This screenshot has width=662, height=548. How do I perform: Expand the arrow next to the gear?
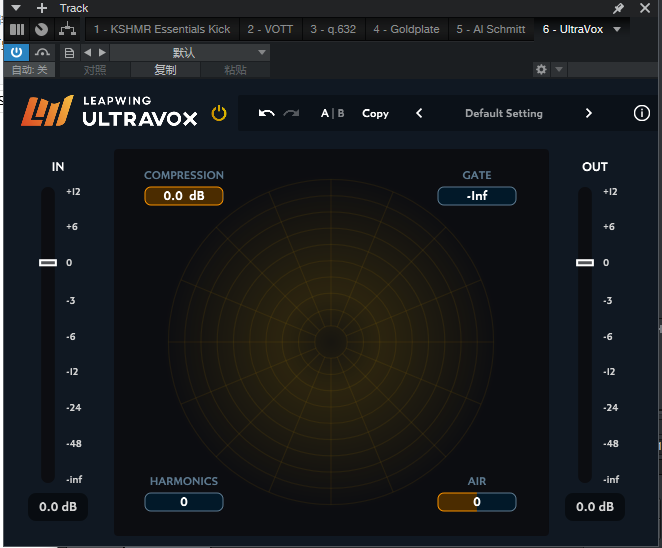pyautogui.click(x=559, y=69)
